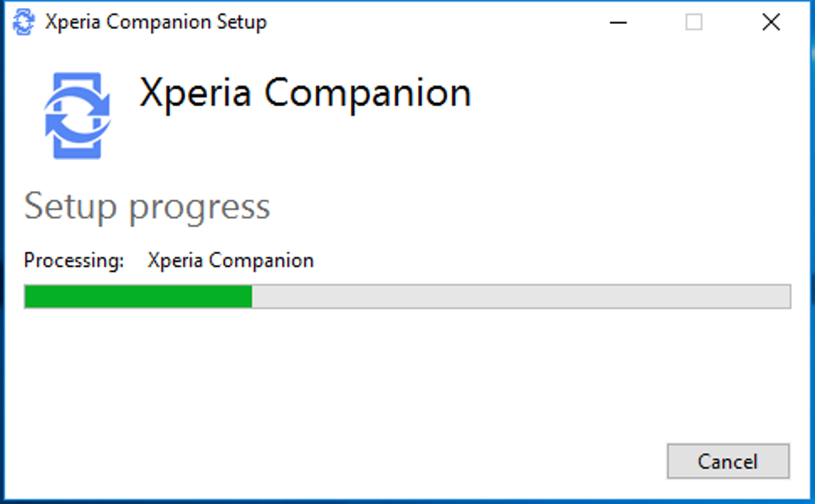
Task: Click the "Xperia Companion" text beside Processing
Action: tap(231, 260)
